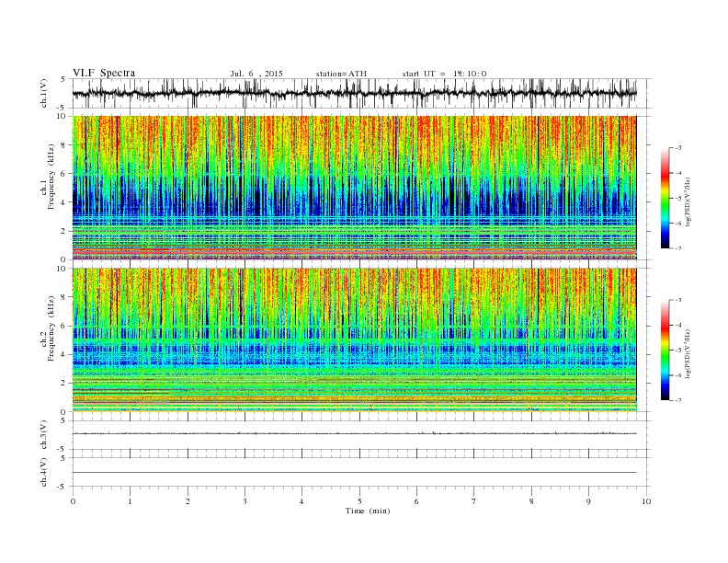Click the ch.1 spectrogram color scale bar
The height and width of the screenshot is (563, 728).
point(665,199)
